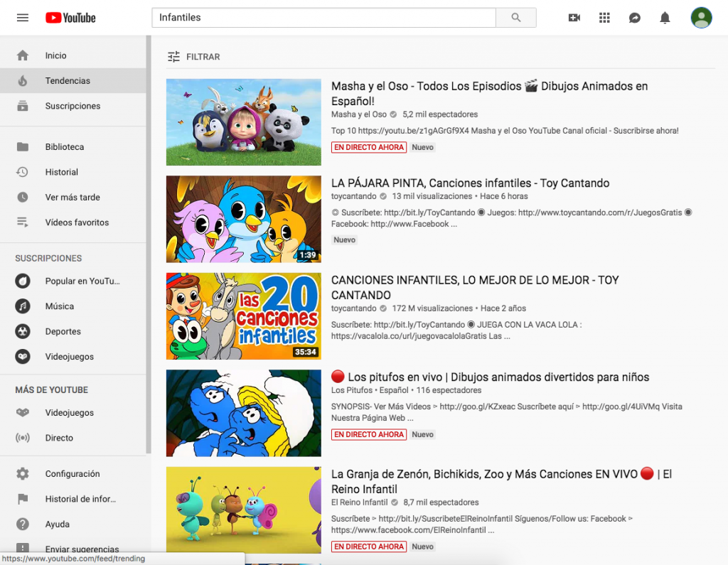Open the user account avatar
This screenshot has height=565, width=728.
click(701, 18)
